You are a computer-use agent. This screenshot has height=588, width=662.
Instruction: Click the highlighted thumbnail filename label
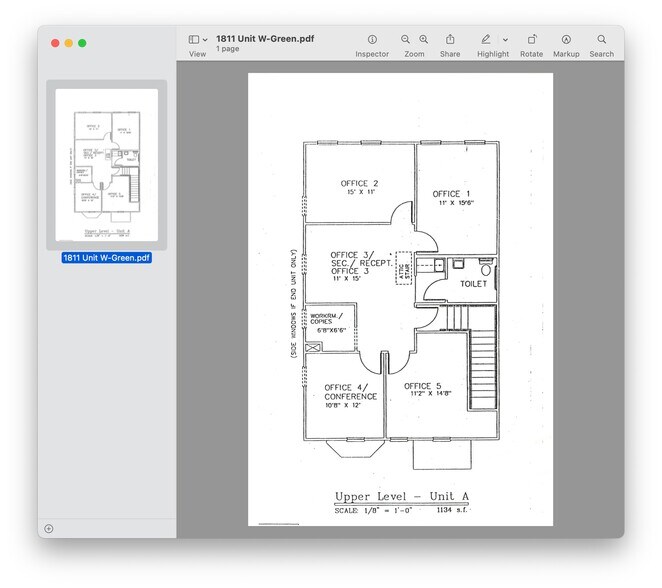coord(107,258)
